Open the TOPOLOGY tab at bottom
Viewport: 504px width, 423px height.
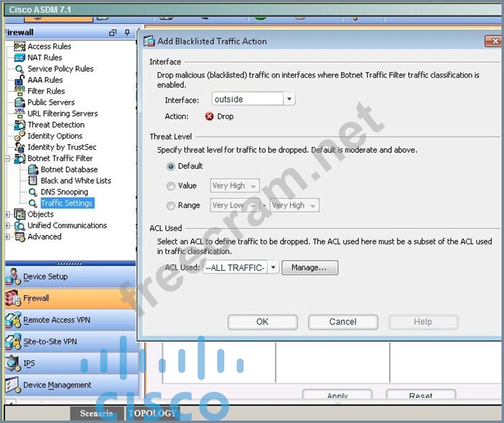[x=152, y=413]
